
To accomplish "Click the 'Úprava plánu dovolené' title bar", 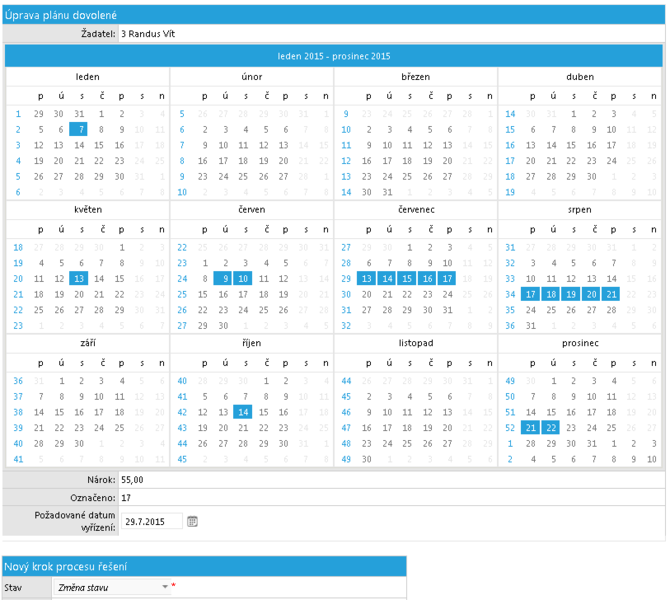I will point(334,15).
